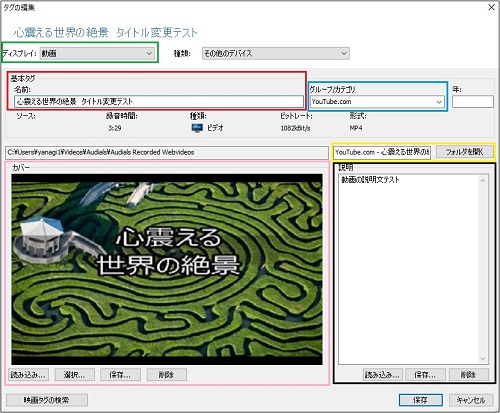The image size is (500, 413).
Task: Click 削除 button under the description box
Action: [469, 375]
